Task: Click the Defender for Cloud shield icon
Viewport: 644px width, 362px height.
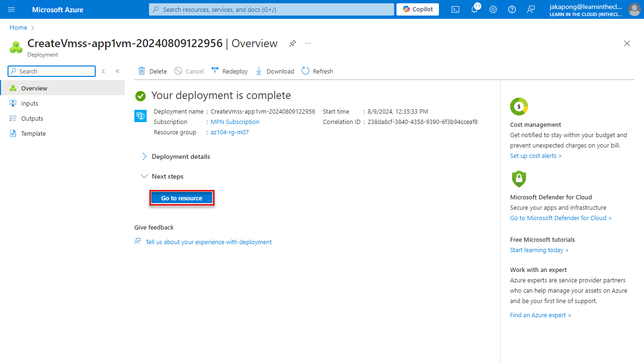Action: tap(519, 179)
